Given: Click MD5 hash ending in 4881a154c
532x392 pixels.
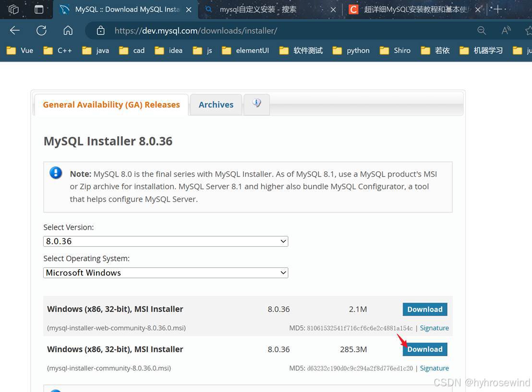Looking at the screenshot, I should pyautogui.click(x=360, y=328).
